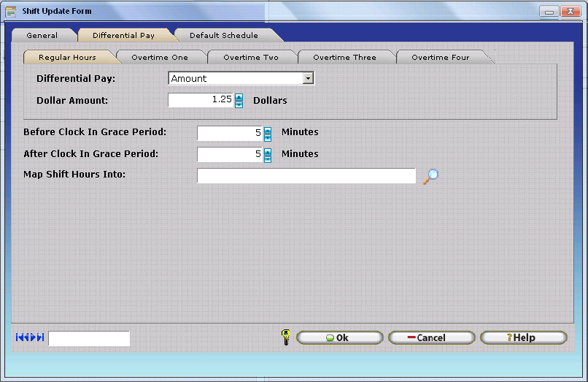Open the Default Schedule tab
Image resolution: width=588 pixels, height=382 pixels.
click(x=223, y=35)
